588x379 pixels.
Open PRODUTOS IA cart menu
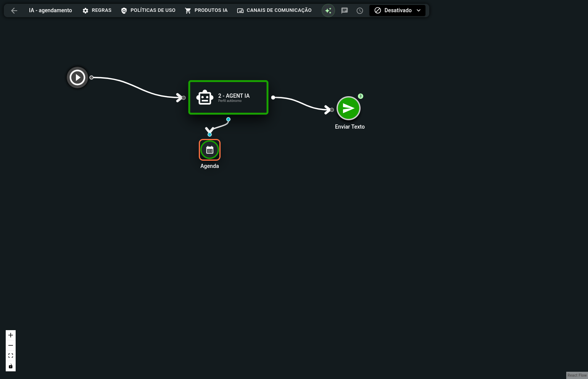(206, 11)
